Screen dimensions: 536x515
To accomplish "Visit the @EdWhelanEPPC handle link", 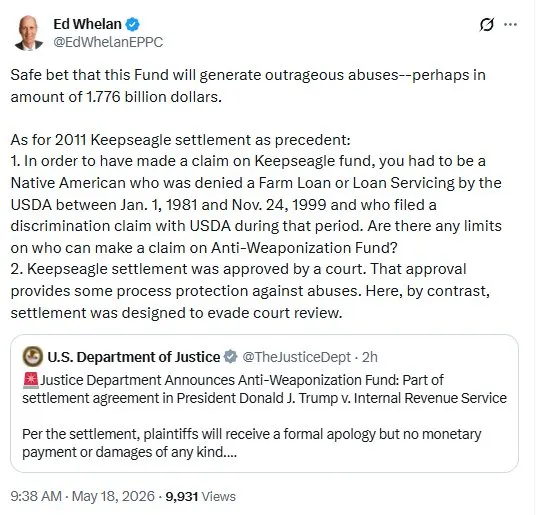I will point(108,42).
